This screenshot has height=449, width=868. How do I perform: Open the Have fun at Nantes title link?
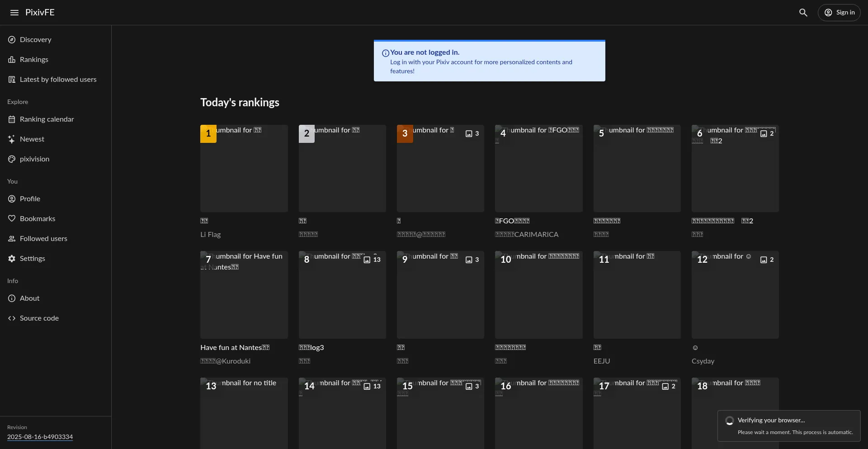235,348
